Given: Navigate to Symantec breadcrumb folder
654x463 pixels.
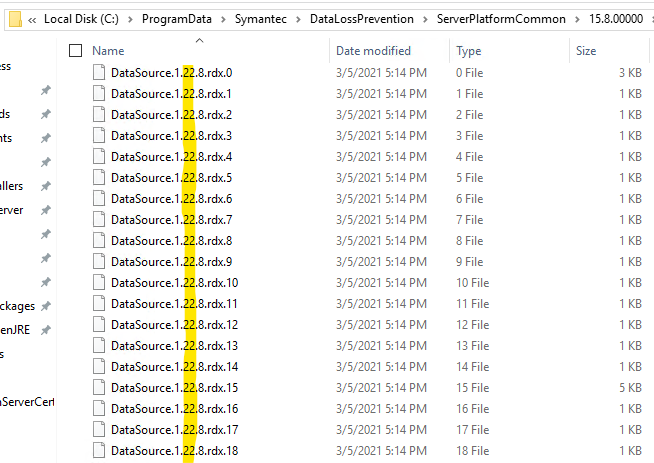Looking at the screenshot, I should point(261,19).
